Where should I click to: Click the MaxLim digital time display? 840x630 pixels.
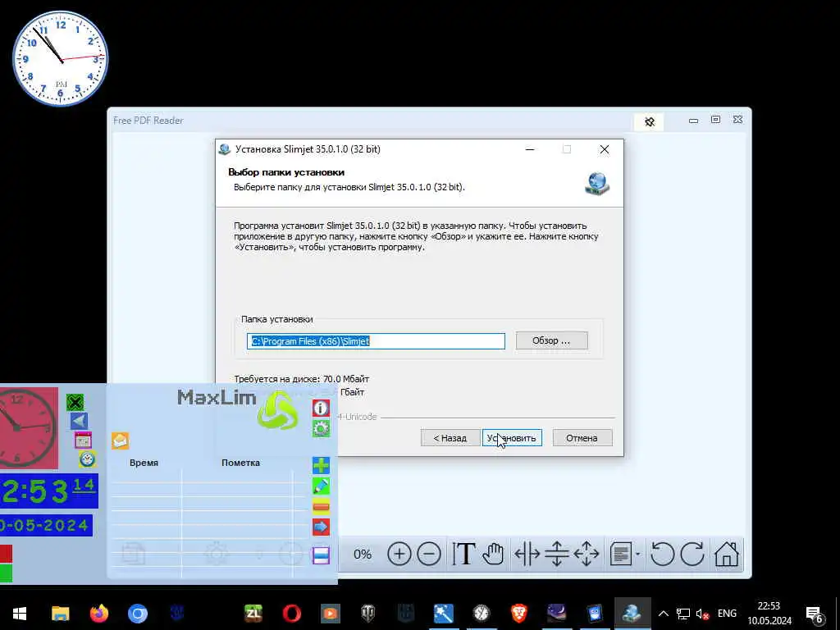pyautogui.click(x=48, y=491)
